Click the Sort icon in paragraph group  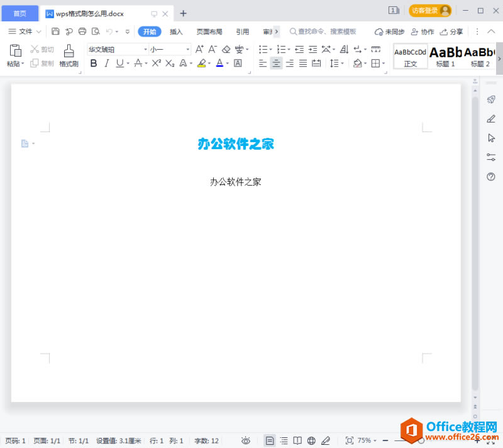344,50
